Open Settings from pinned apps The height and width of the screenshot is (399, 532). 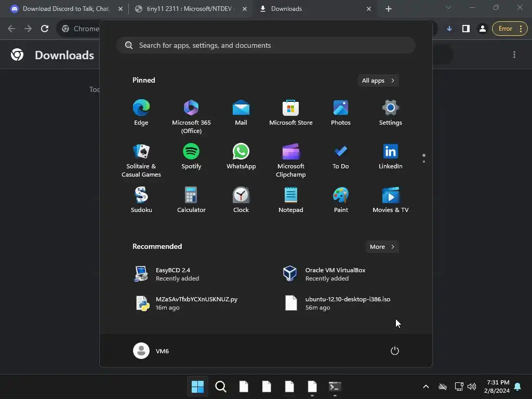(x=391, y=113)
